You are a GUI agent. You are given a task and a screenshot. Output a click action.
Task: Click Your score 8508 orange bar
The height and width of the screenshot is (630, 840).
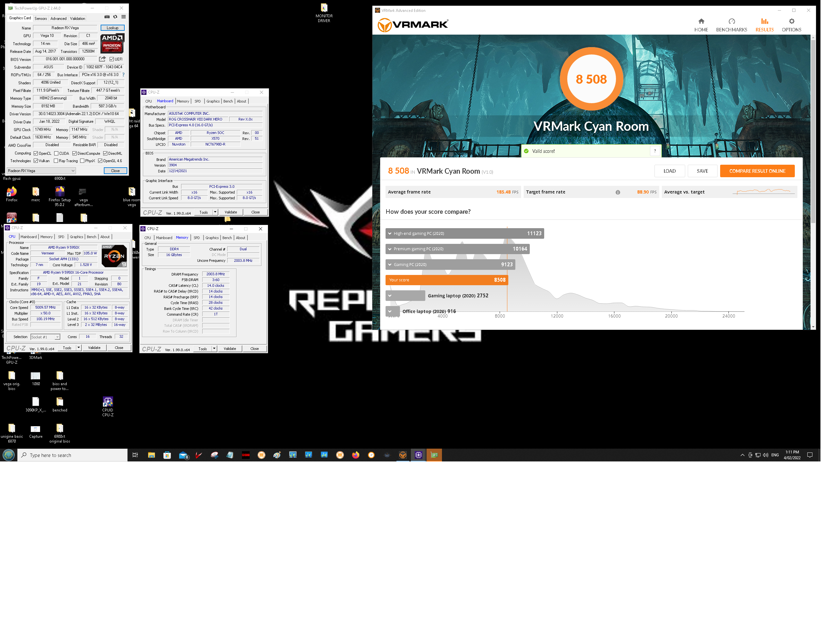pos(446,280)
